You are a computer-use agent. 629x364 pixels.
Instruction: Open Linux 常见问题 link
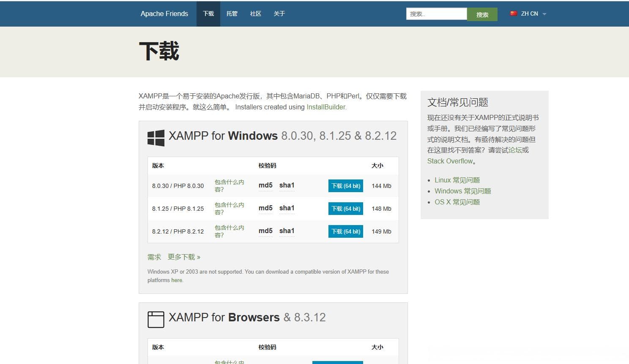tap(457, 180)
